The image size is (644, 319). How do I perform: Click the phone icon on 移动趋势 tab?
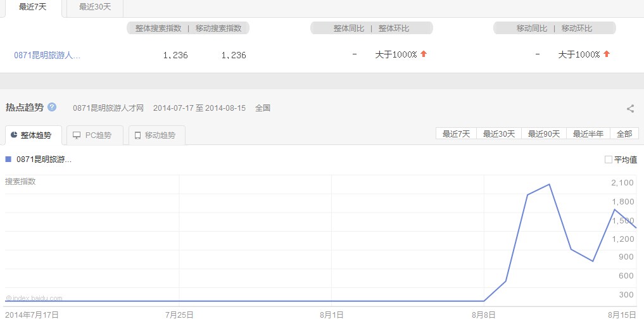click(137, 135)
